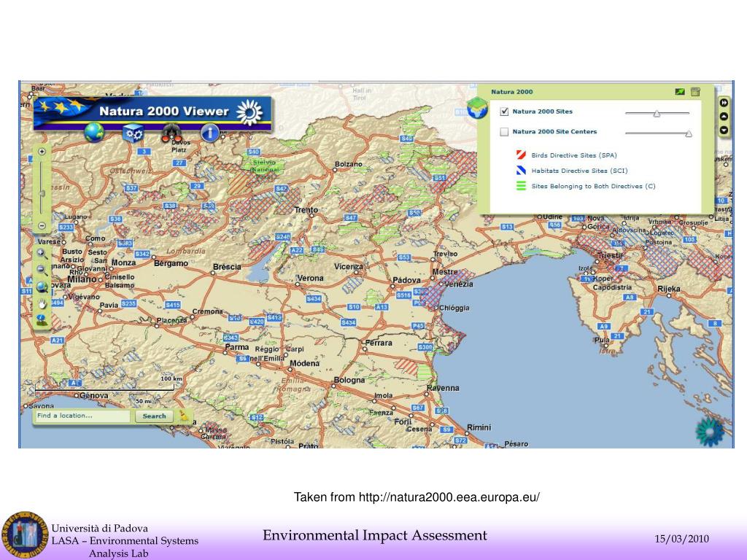
Task: Click the Birds Directive Sites (SPA) label
Action: [574, 155]
